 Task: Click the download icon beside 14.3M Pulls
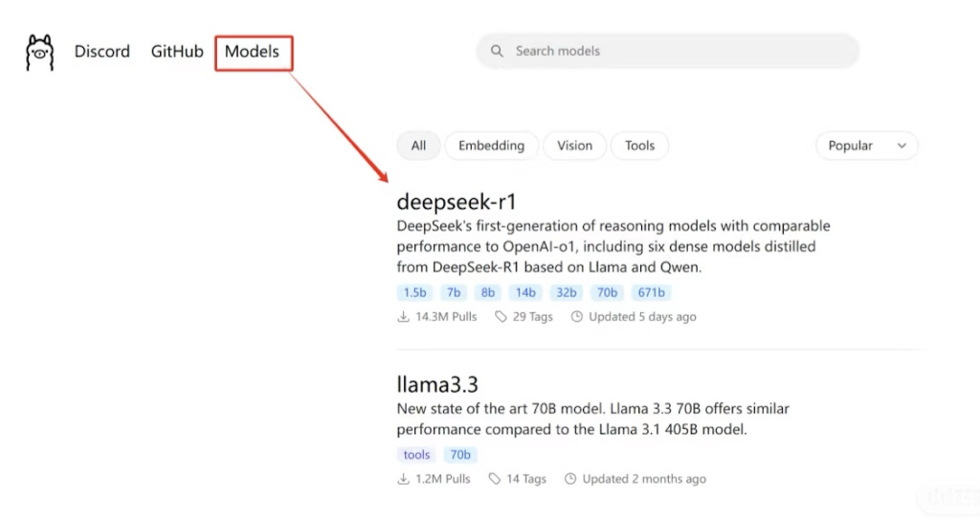tap(403, 317)
